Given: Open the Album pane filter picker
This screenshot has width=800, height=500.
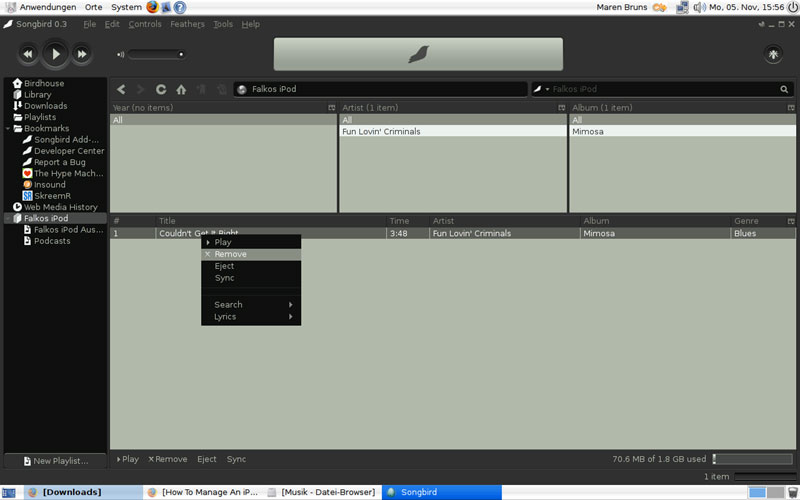Looking at the screenshot, I should 791,108.
